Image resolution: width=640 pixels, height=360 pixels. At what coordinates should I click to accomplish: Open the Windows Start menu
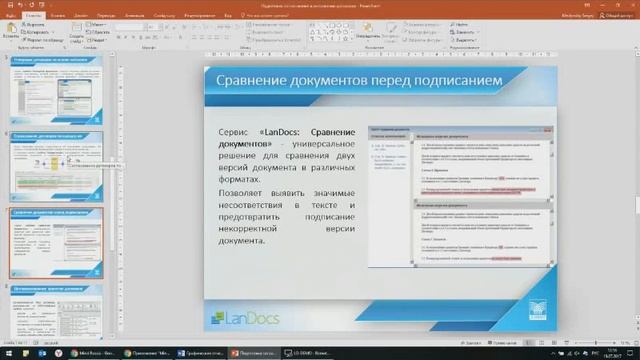tap(9, 353)
